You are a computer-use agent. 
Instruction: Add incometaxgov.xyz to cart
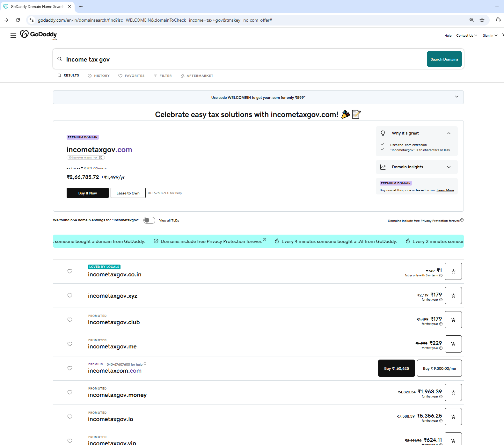coord(453,295)
